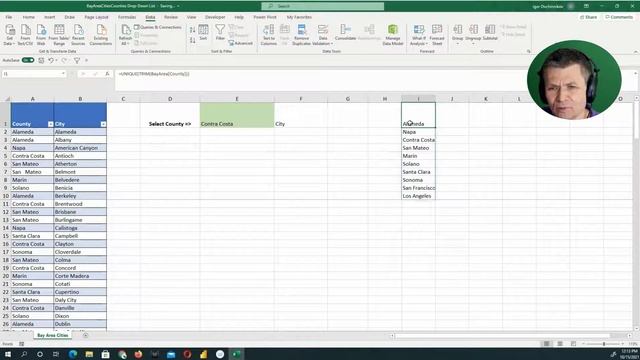This screenshot has height=360, width=640.
Task: Switch to Formulas ribbon tab
Action: click(127, 17)
